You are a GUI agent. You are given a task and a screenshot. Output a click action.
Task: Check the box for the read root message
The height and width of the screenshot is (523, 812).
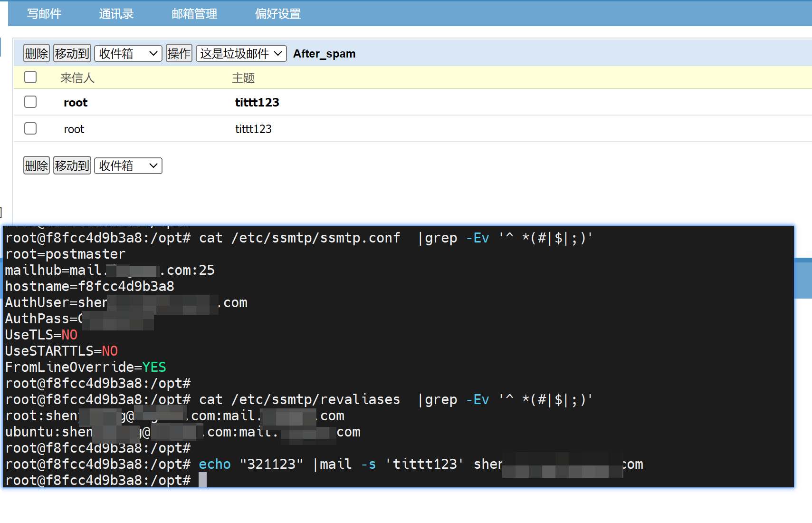tap(30, 128)
